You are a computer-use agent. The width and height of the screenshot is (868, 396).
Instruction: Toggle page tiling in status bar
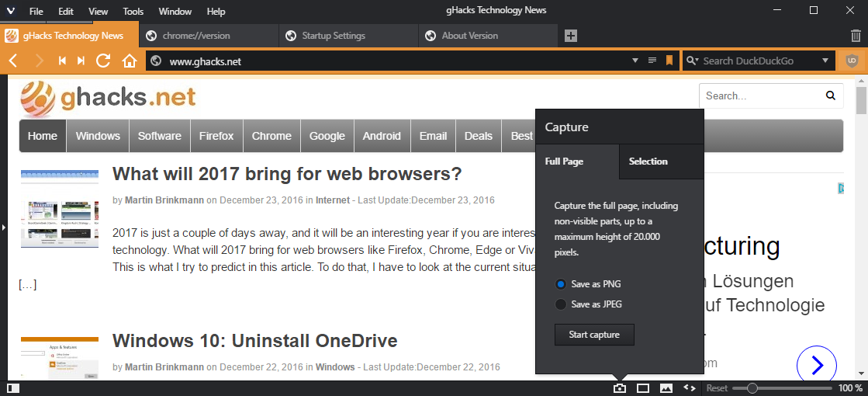[643, 388]
